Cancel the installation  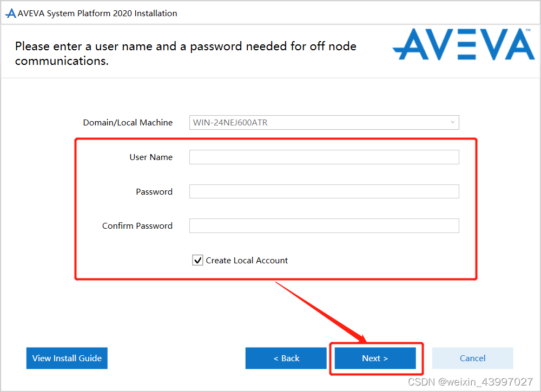pyautogui.click(x=473, y=358)
